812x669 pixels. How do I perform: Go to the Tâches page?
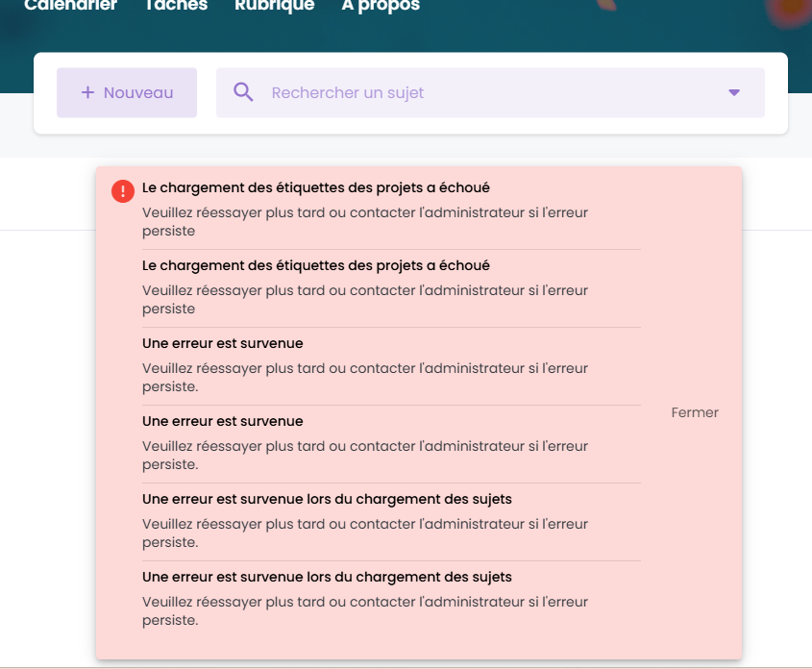coord(175,6)
